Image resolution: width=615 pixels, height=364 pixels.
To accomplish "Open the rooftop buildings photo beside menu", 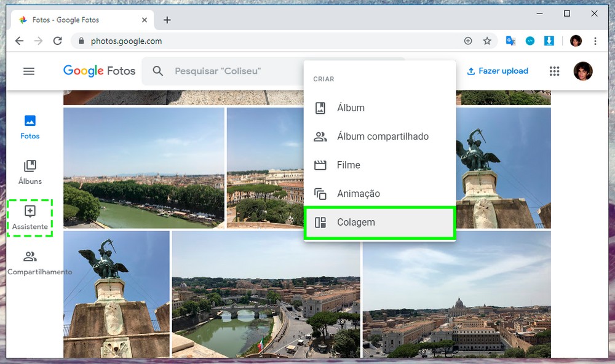I will [x=265, y=168].
